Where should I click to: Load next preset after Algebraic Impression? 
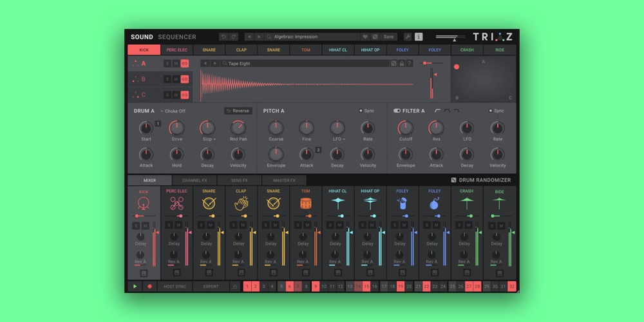coord(259,37)
